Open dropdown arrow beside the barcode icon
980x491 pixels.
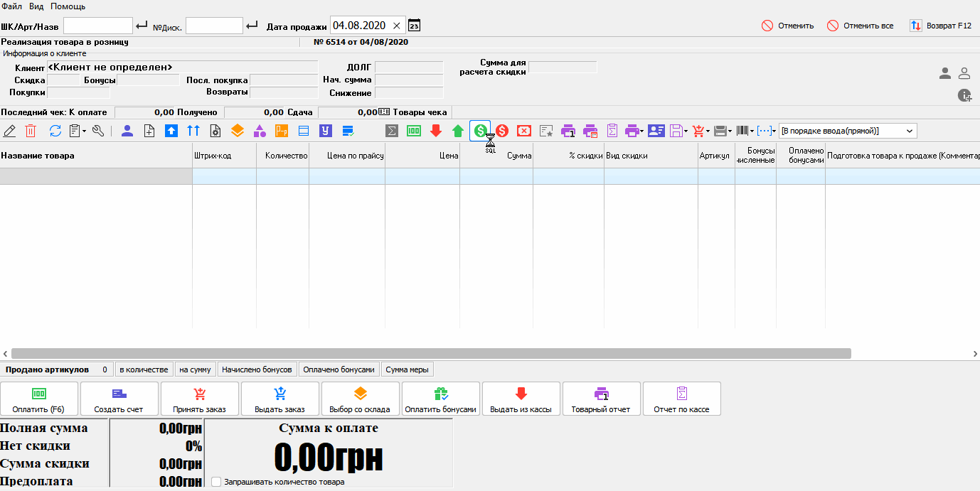tap(752, 131)
